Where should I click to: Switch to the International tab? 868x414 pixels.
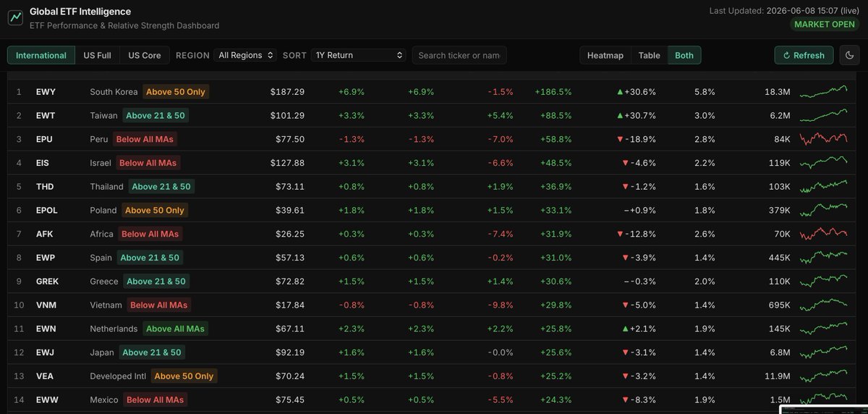click(41, 55)
